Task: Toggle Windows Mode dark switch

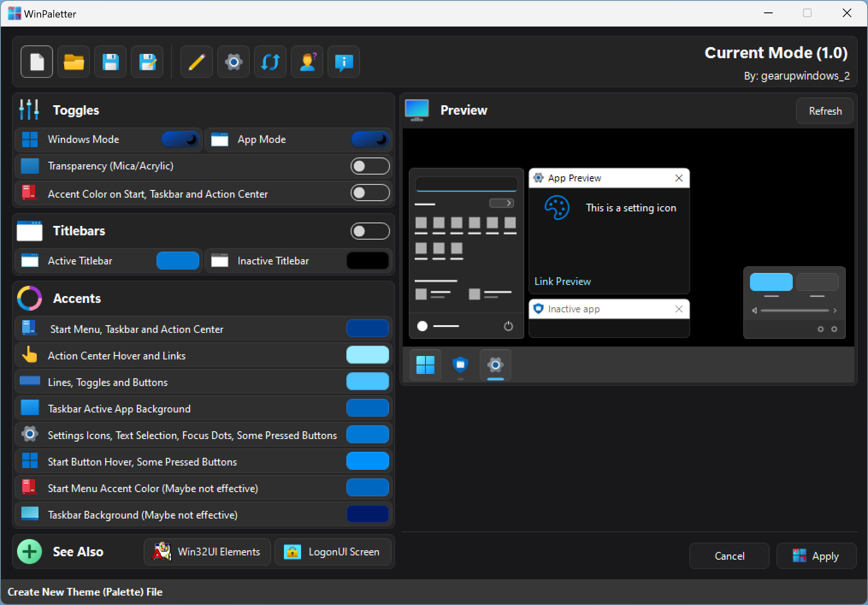Action: click(x=180, y=139)
